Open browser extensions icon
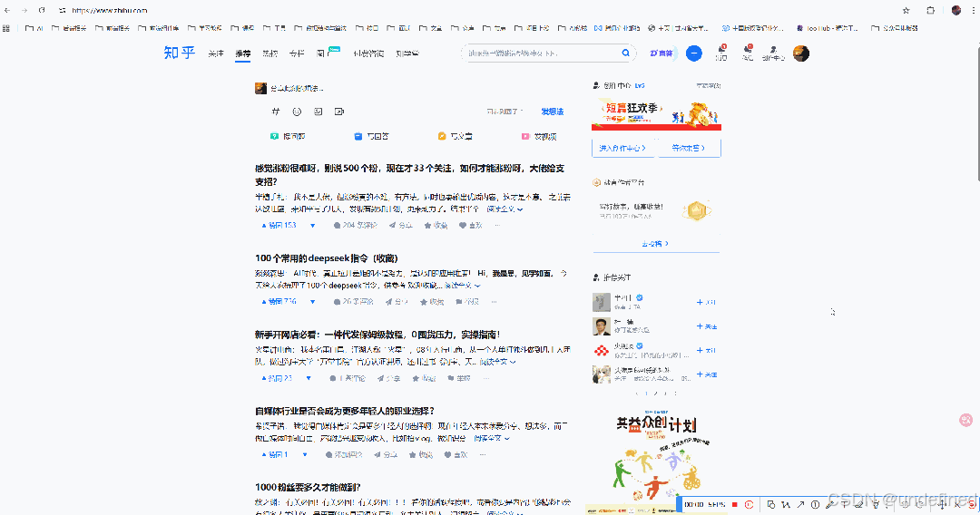The height and width of the screenshot is (515, 980). (x=931, y=11)
